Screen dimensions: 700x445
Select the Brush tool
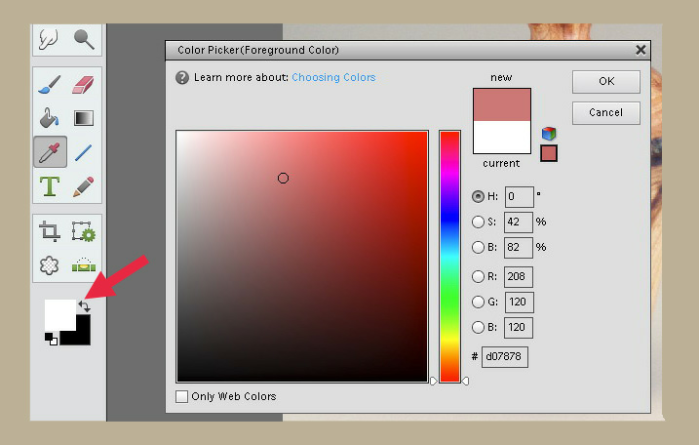[49, 86]
